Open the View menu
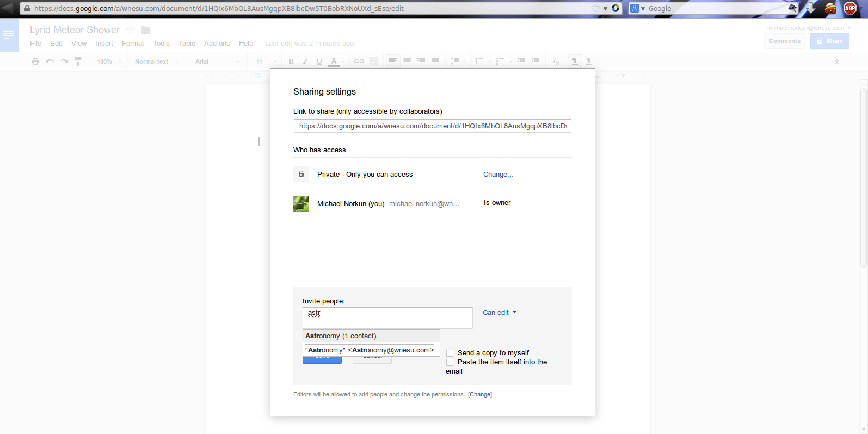This screenshot has width=868, height=434. click(x=79, y=44)
